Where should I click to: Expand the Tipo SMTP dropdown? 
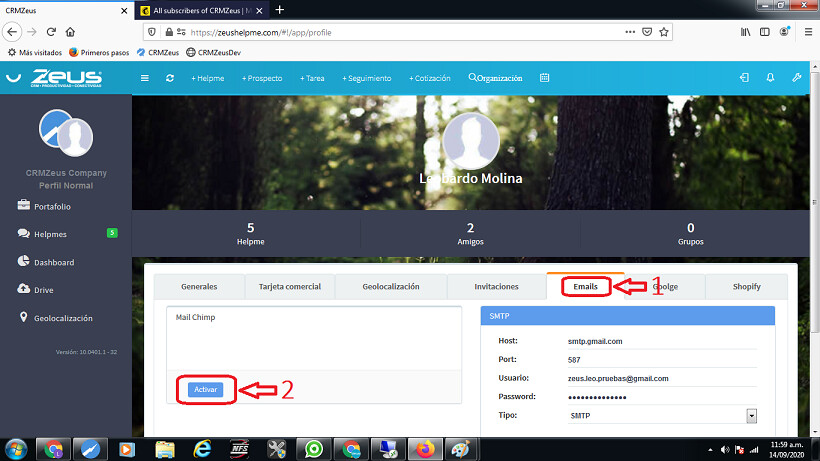pos(751,415)
